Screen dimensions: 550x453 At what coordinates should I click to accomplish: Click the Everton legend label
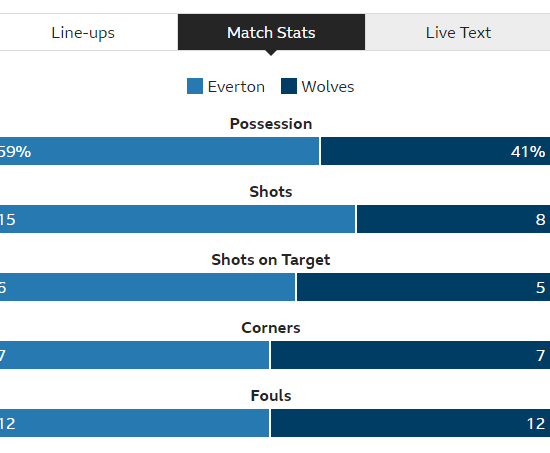[x=236, y=87]
